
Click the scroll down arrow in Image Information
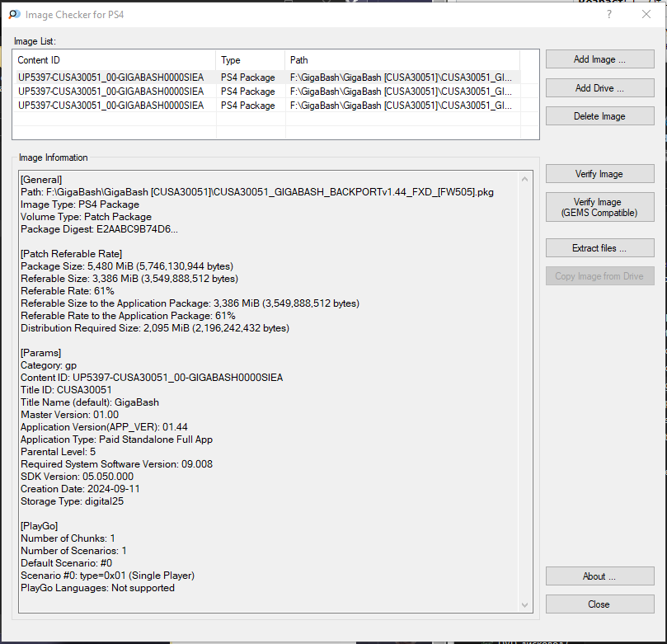525,605
